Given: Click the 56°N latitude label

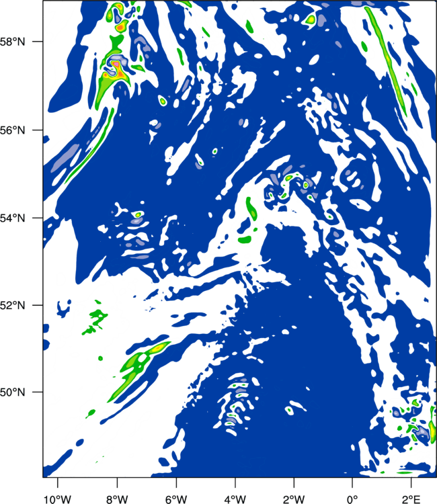Looking at the screenshot, I should [x=13, y=130].
